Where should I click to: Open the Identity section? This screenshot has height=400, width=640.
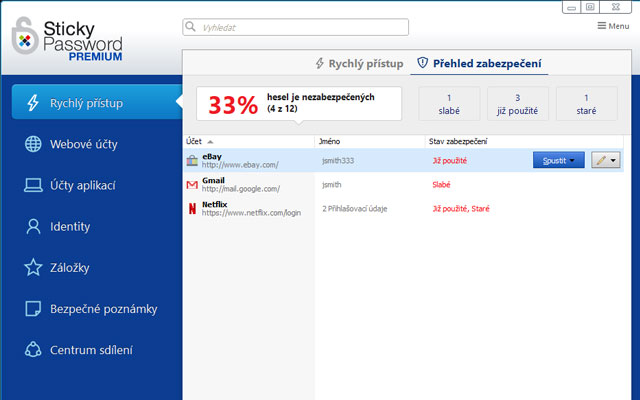[x=70, y=226]
